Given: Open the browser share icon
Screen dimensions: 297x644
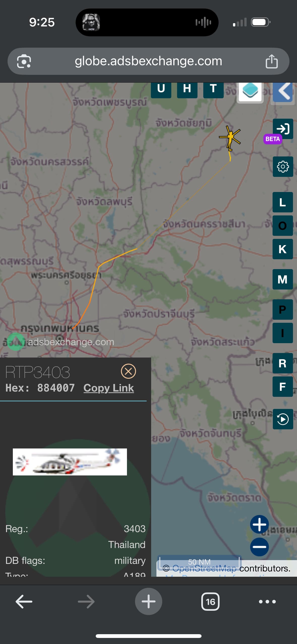Looking at the screenshot, I should (272, 61).
